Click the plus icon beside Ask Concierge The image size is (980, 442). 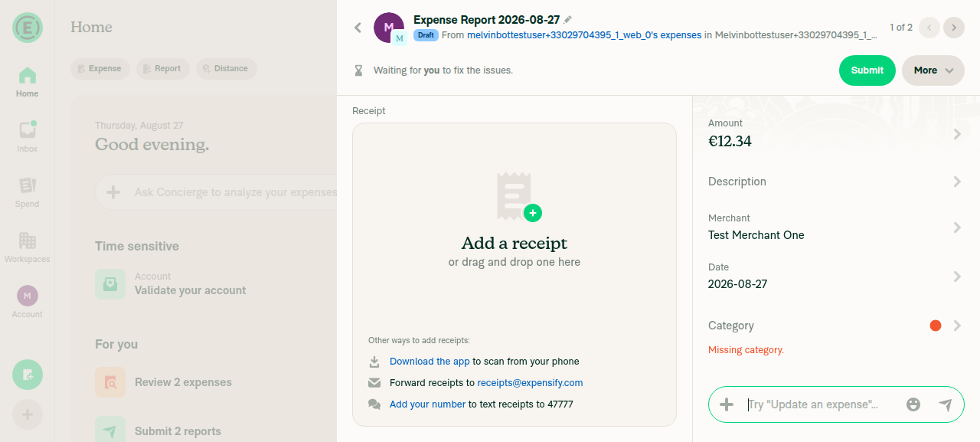tap(113, 192)
